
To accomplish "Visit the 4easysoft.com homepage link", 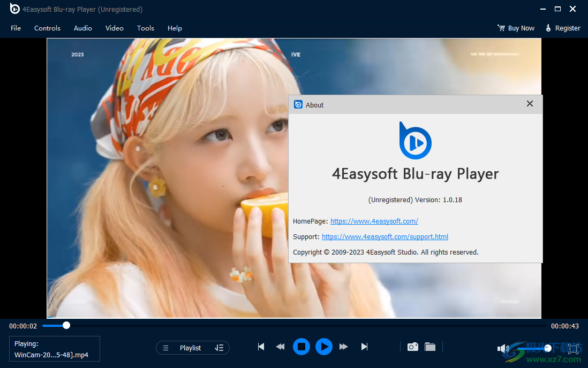I will pos(374,221).
